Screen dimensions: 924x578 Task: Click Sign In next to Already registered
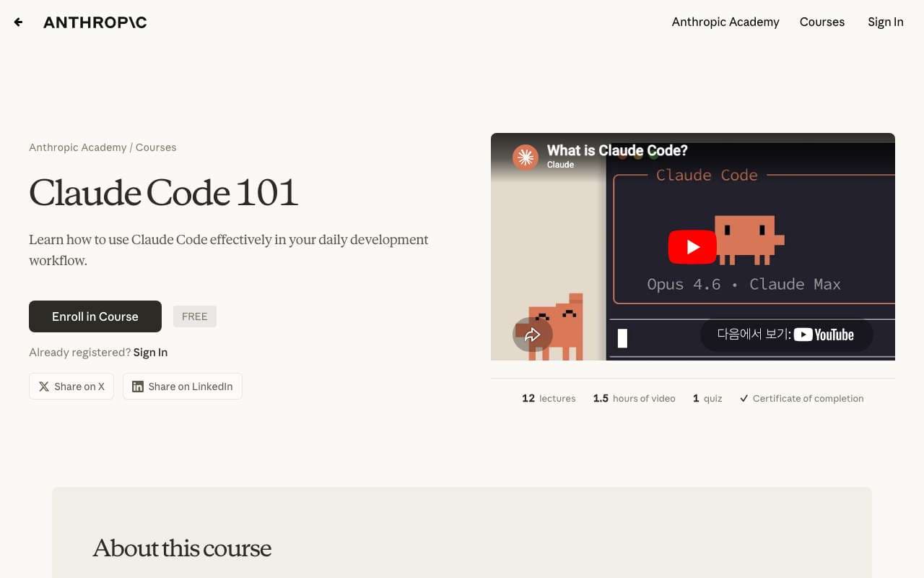(x=150, y=353)
